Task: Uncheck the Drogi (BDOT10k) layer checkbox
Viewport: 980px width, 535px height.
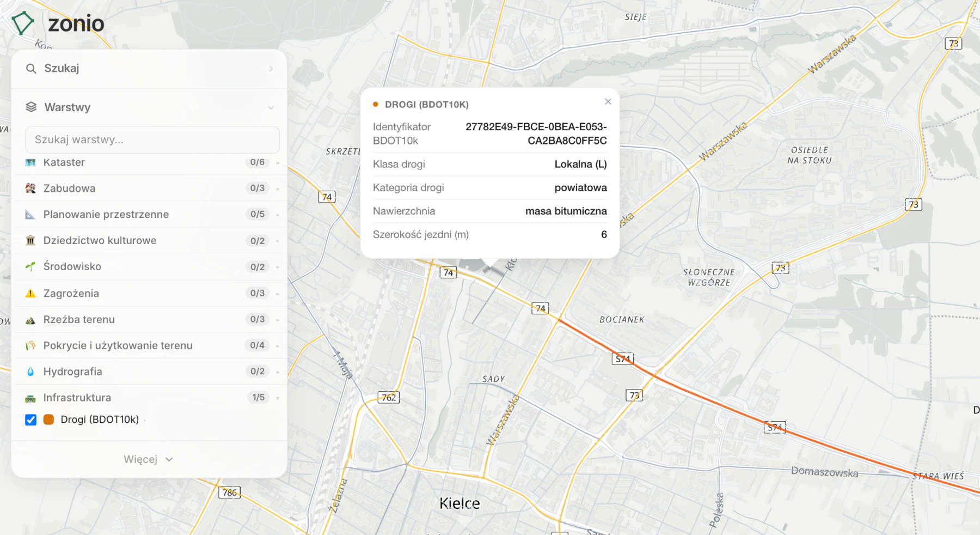Action: click(31, 420)
